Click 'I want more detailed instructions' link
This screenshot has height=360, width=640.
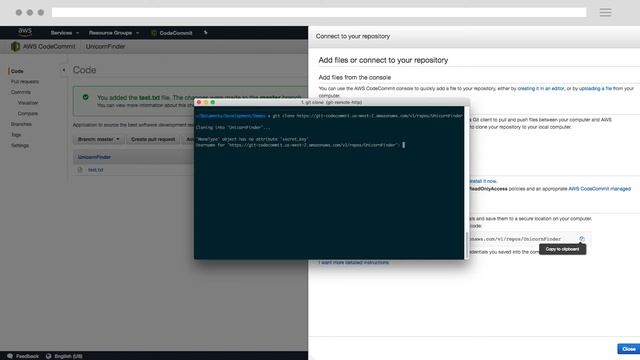point(353,262)
